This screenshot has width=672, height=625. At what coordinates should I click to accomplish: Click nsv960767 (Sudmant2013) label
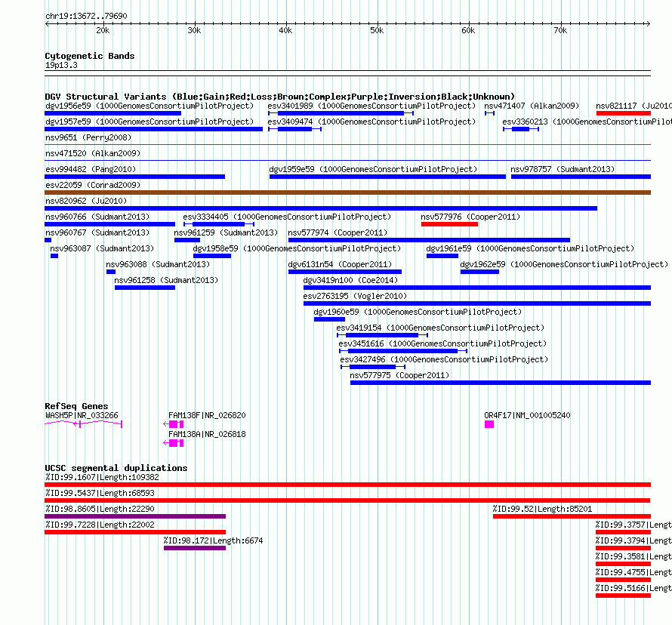pos(97,232)
